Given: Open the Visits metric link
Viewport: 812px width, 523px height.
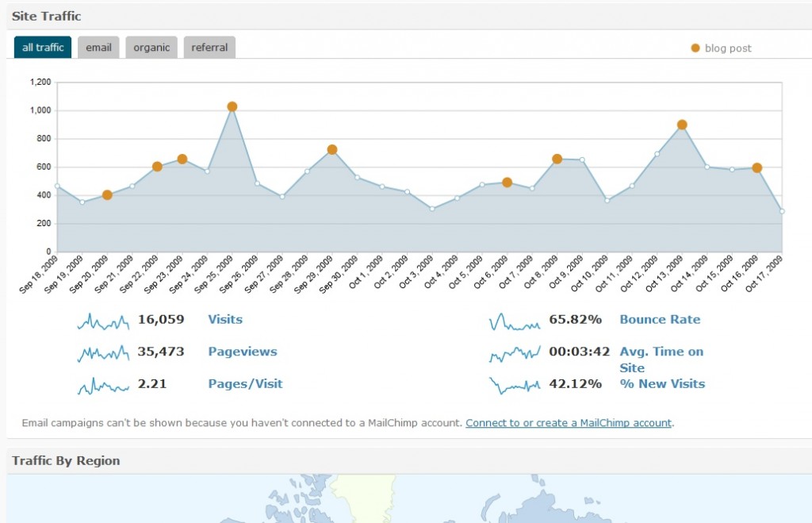Looking at the screenshot, I should tap(225, 319).
